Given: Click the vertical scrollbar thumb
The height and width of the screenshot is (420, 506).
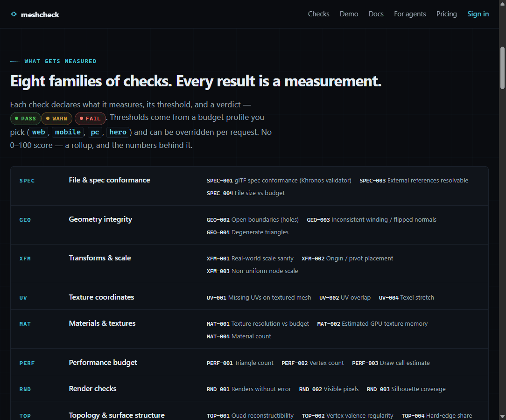Looking at the screenshot, I should click(502, 68).
